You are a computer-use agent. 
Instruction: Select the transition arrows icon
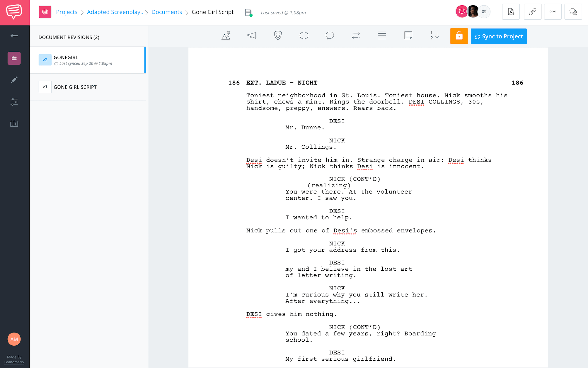point(355,35)
